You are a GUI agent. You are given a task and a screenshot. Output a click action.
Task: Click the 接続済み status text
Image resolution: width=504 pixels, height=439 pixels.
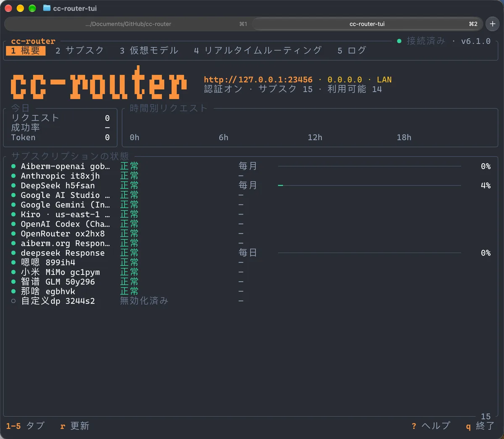tap(426, 41)
